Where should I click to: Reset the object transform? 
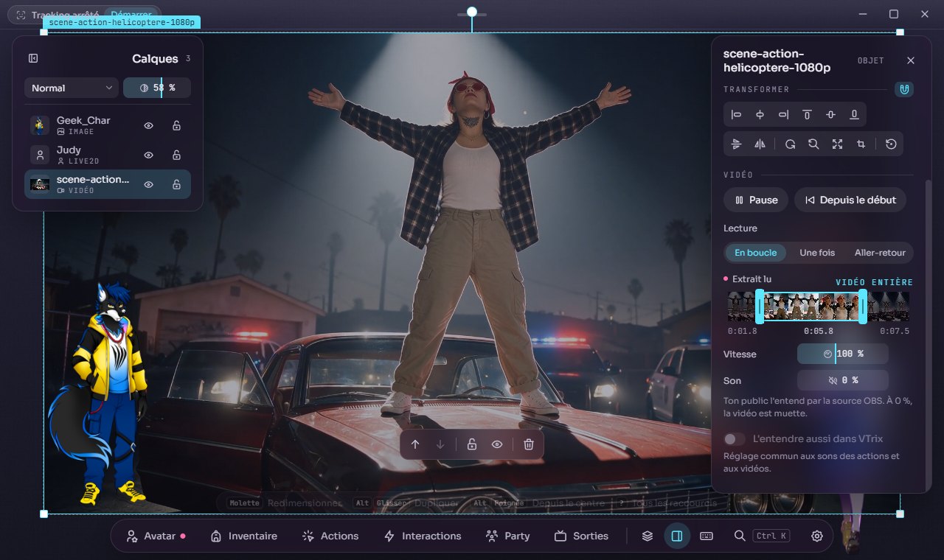point(891,144)
